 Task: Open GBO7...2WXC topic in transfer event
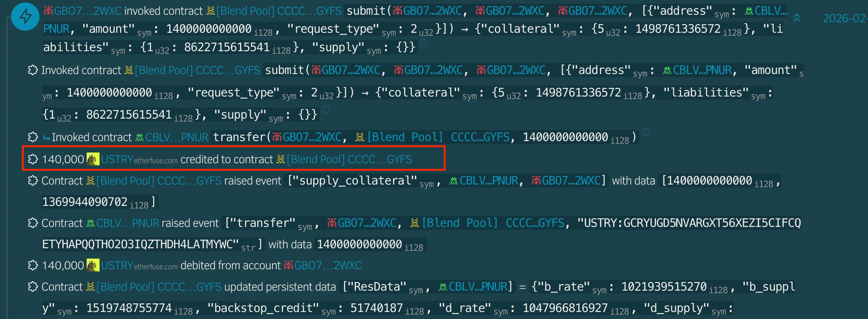tap(362, 223)
